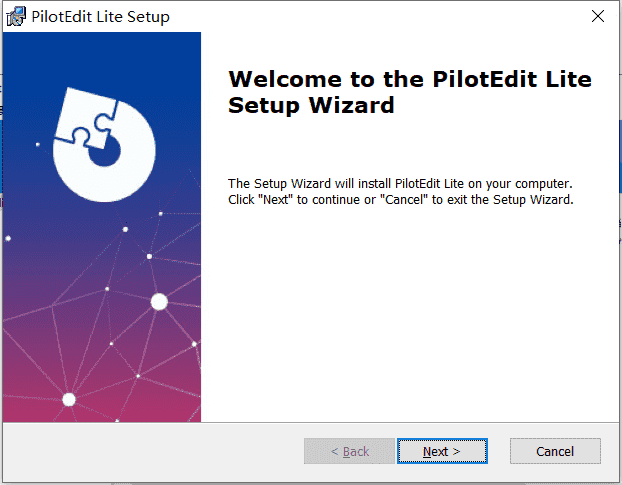Click the quoted word "Next" in description text

pyautogui.click(x=275, y=199)
